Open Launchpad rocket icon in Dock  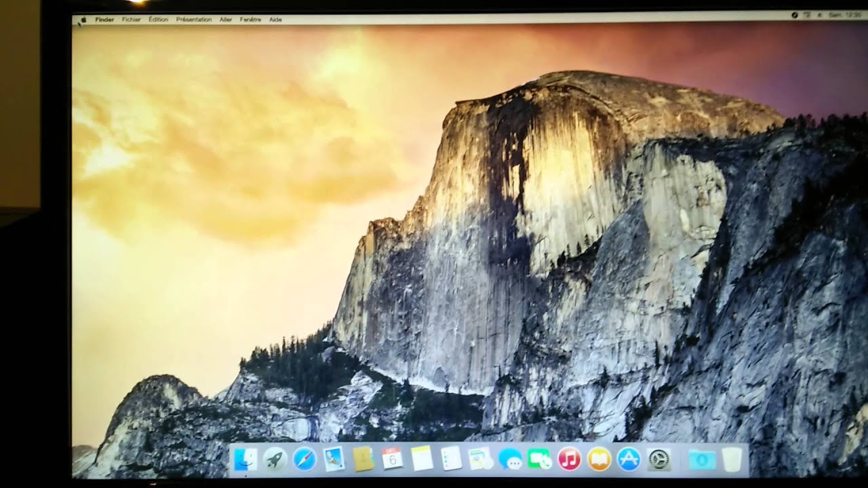tap(275, 460)
